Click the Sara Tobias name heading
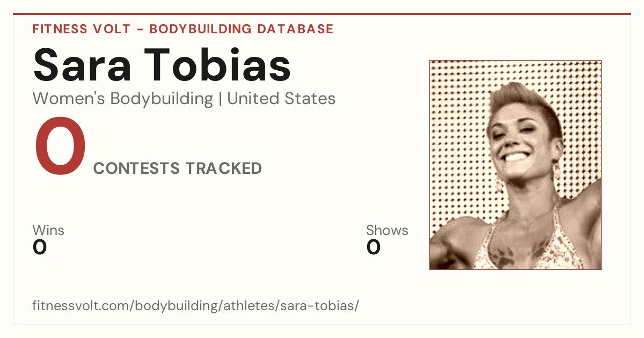 pos(162,64)
